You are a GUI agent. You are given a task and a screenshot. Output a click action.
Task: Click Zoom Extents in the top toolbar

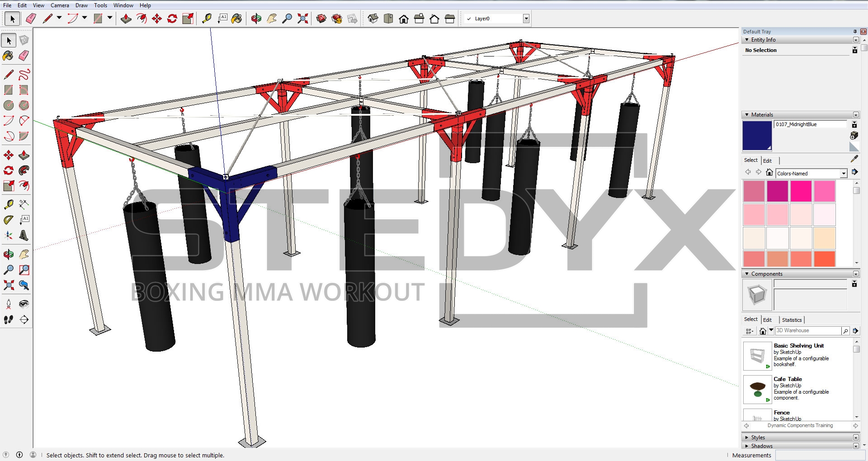302,19
